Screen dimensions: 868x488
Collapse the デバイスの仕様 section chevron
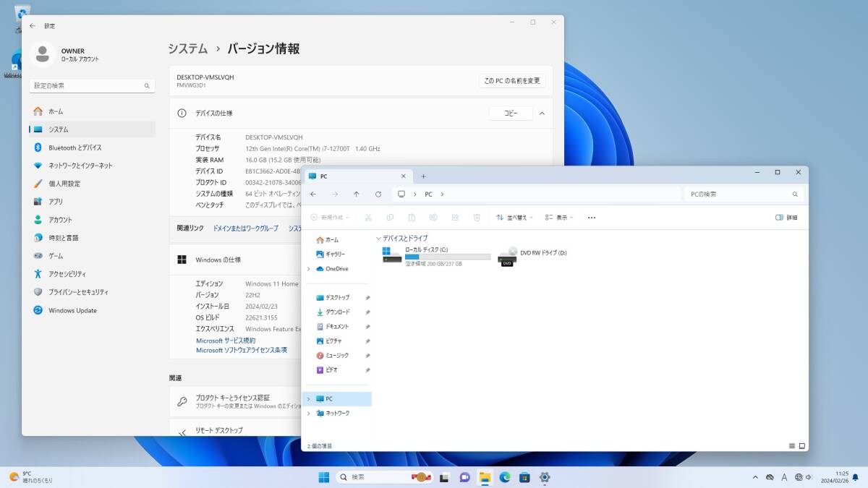[x=542, y=113]
